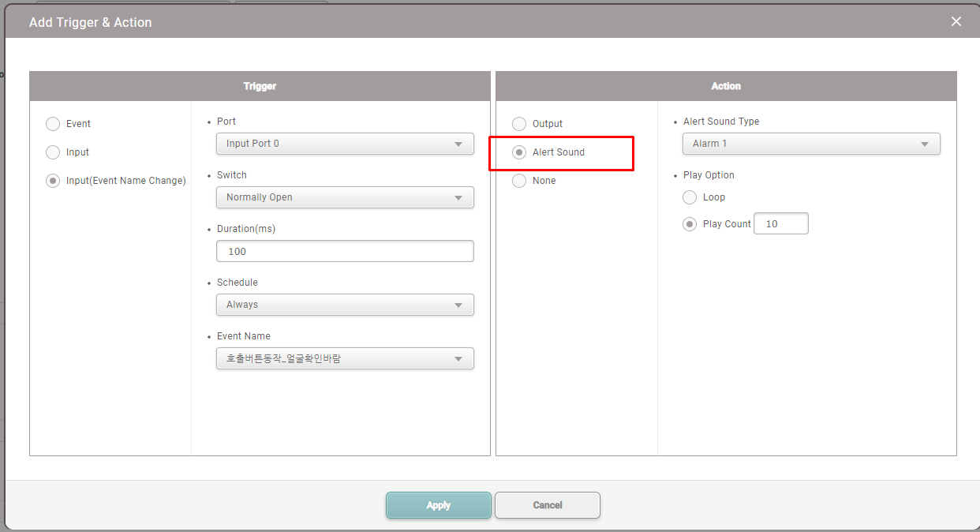Open the Schedule dropdown set to Always
The image size is (980, 532).
pos(344,305)
